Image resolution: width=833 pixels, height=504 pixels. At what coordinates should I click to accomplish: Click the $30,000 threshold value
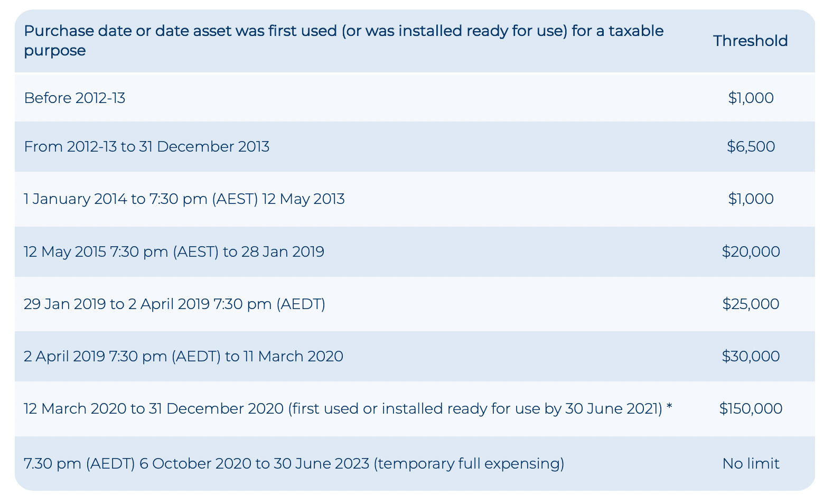tap(750, 357)
